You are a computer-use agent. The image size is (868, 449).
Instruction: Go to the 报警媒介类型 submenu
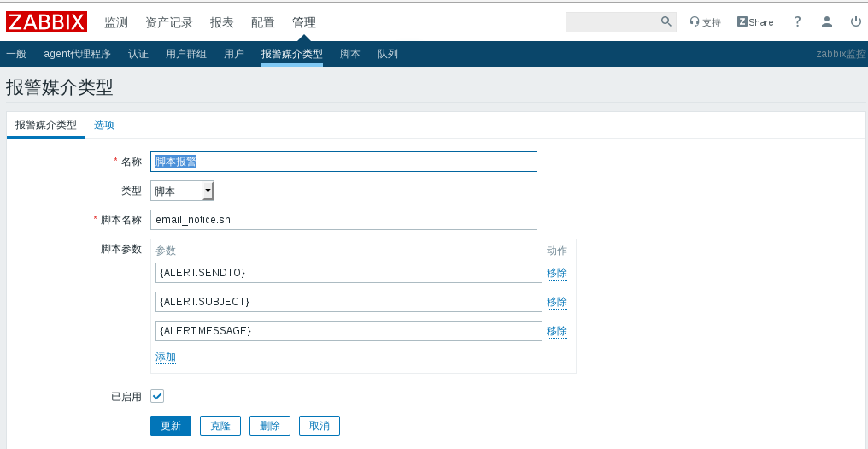click(291, 54)
